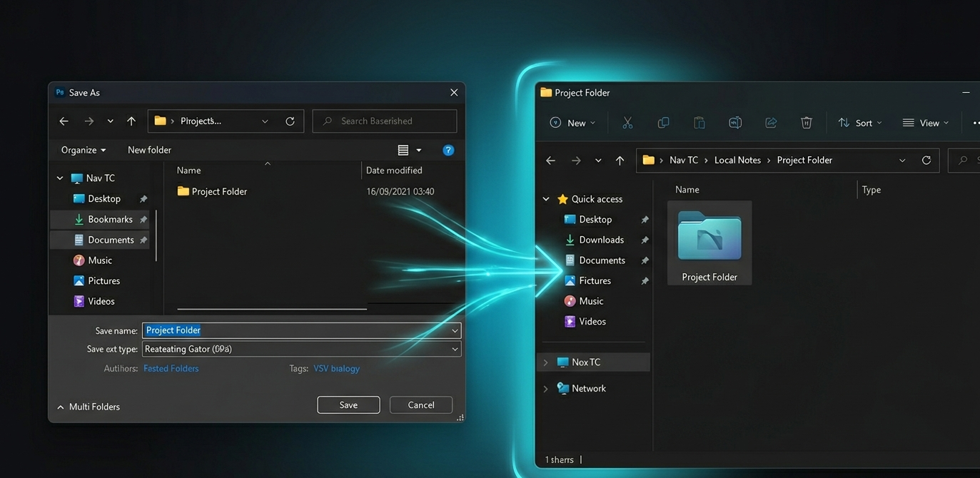Open the Save ext type dropdown
Image resolution: width=980 pixels, height=478 pixels.
(455, 349)
